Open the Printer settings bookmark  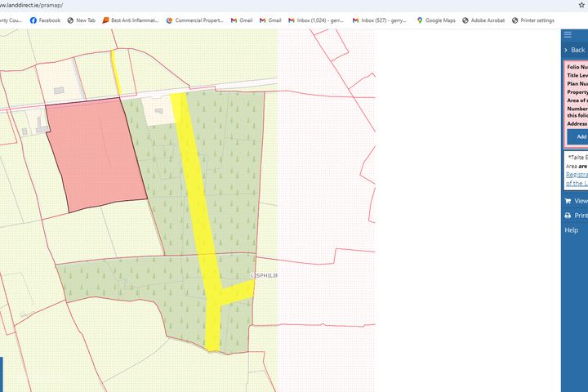532,20
